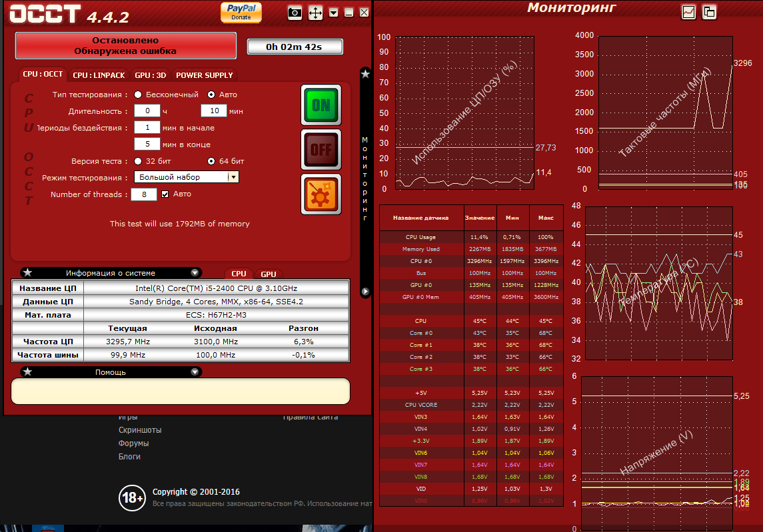Select the Бесконечный test type radio

click(x=138, y=95)
